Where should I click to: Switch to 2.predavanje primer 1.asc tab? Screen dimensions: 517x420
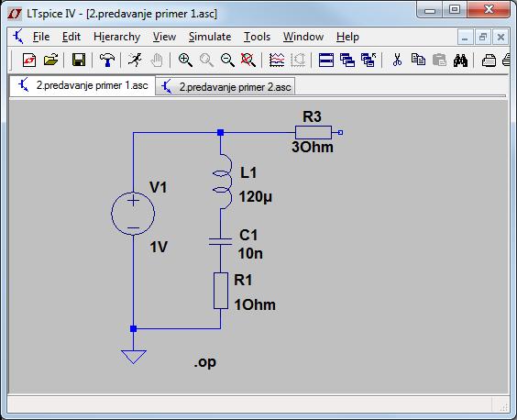82,86
